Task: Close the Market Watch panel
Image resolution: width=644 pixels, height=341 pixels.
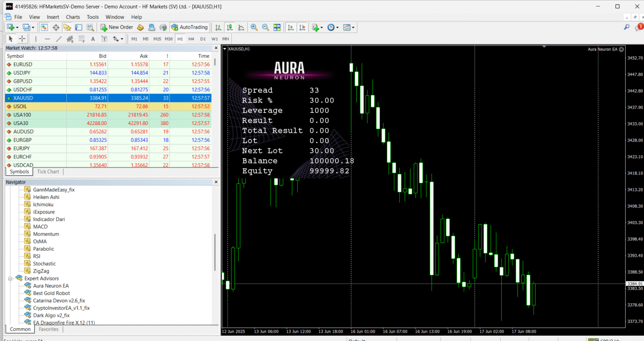Action: tap(215, 48)
